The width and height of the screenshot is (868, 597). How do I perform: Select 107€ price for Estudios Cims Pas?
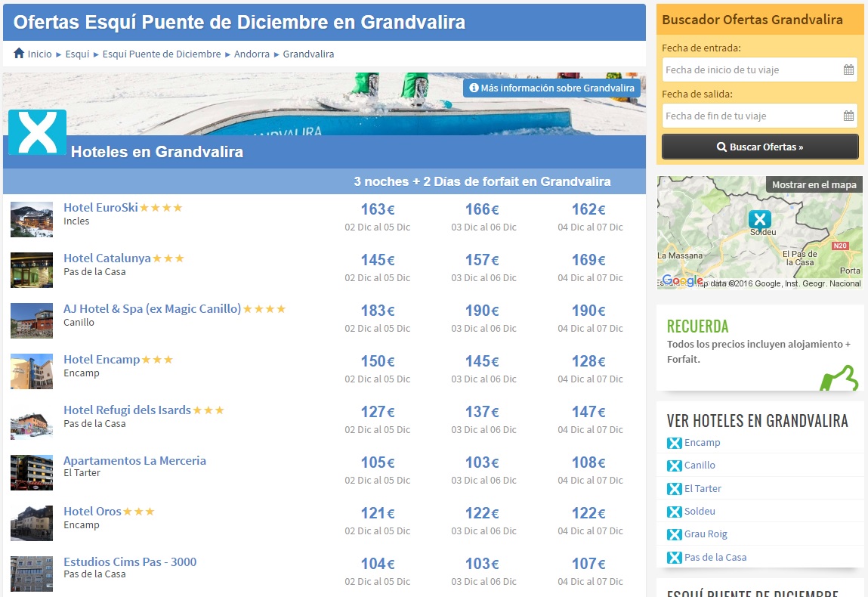pos(588,564)
